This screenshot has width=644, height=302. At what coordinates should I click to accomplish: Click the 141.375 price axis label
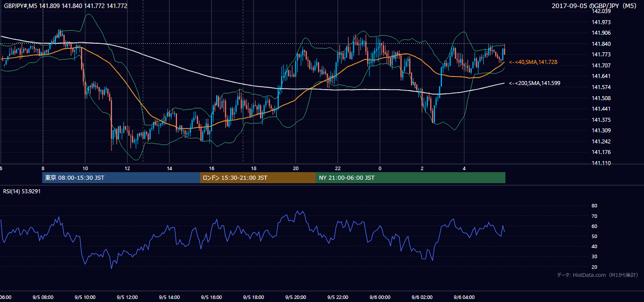tap(601, 120)
